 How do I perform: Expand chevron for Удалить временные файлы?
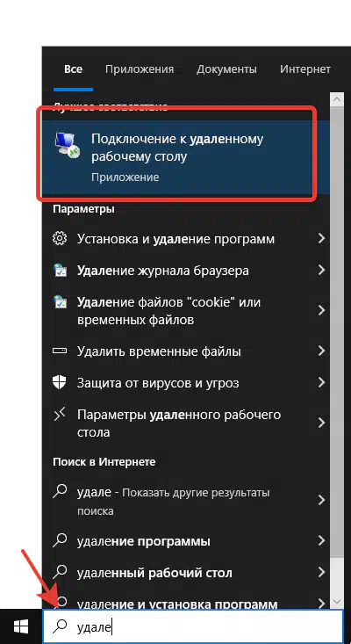coord(321,351)
